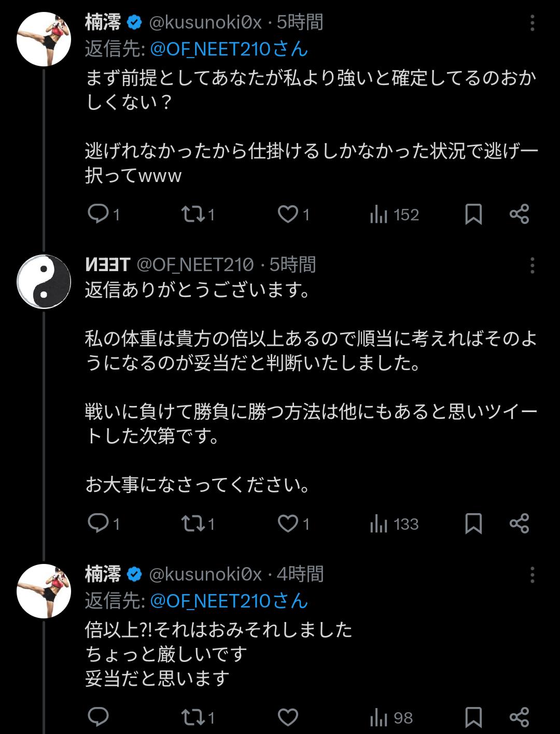Retweet the last 楠澪 tweet
Image resolution: width=560 pixels, height=734 pixels.
click(x=193, y=717)
